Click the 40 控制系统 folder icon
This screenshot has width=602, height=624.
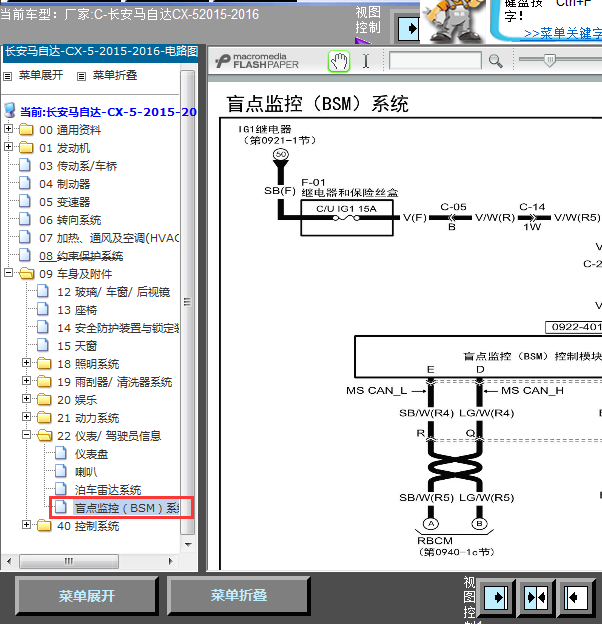44,525
